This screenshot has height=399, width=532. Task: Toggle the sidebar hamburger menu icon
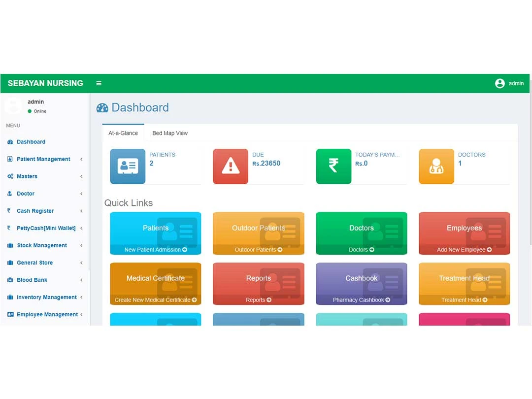(99, 83)
